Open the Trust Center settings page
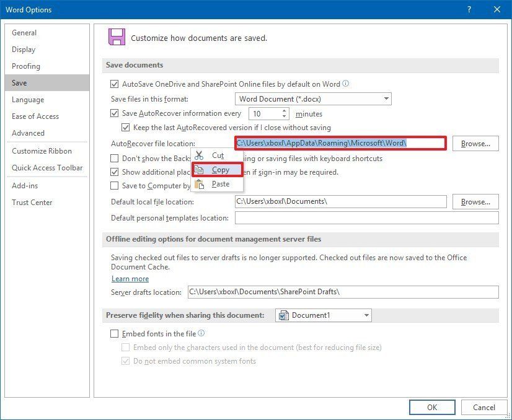Screen dimensions: 512x420 coord(32,202)
